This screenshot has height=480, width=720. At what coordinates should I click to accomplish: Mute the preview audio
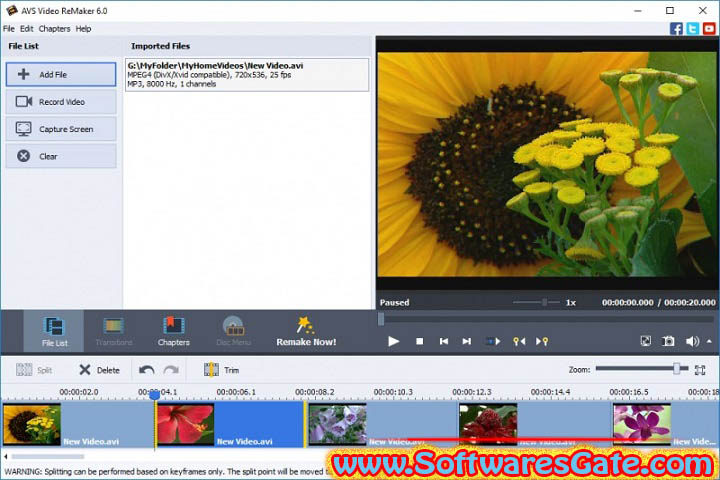point(692,341)
